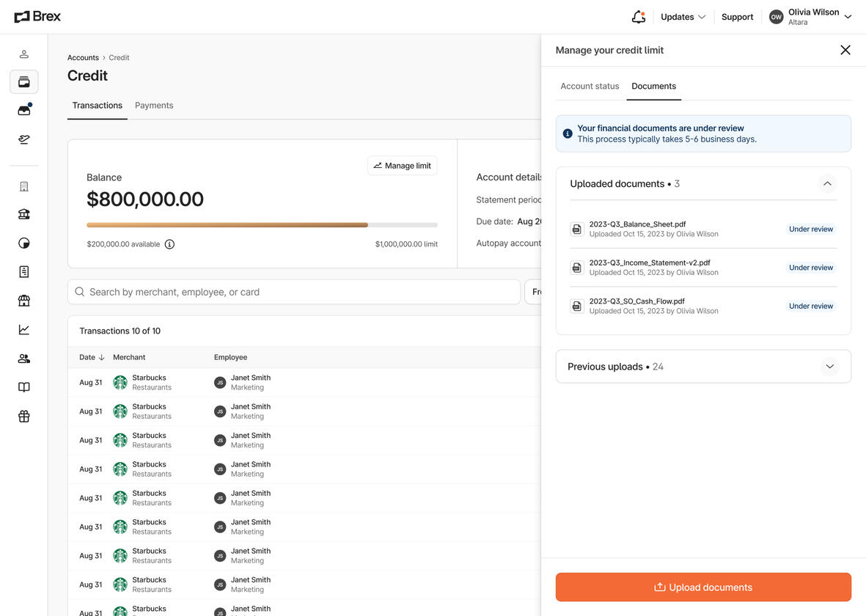Open the open-book sidebar icon
The image size is (866, 616).
point(24,387)
